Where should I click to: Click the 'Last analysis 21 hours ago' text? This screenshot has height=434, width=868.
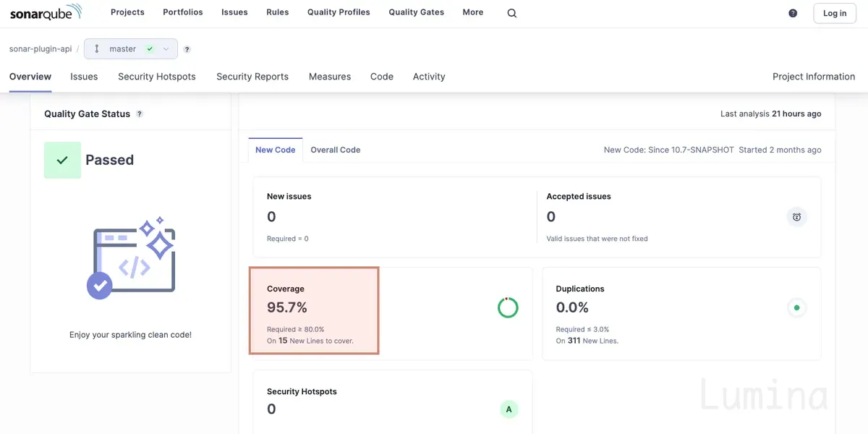771,114
